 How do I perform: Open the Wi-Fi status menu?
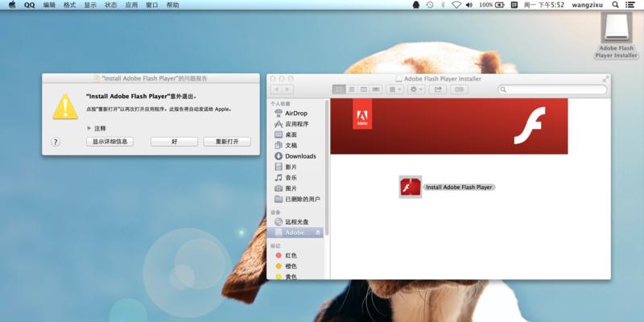[456, 5]
